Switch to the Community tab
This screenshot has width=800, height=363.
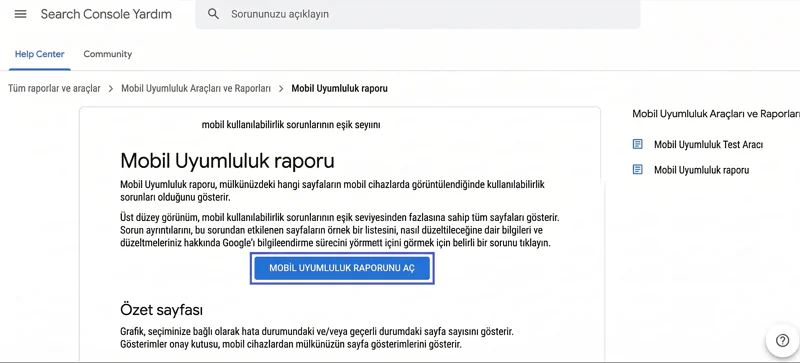coord(108,54)
